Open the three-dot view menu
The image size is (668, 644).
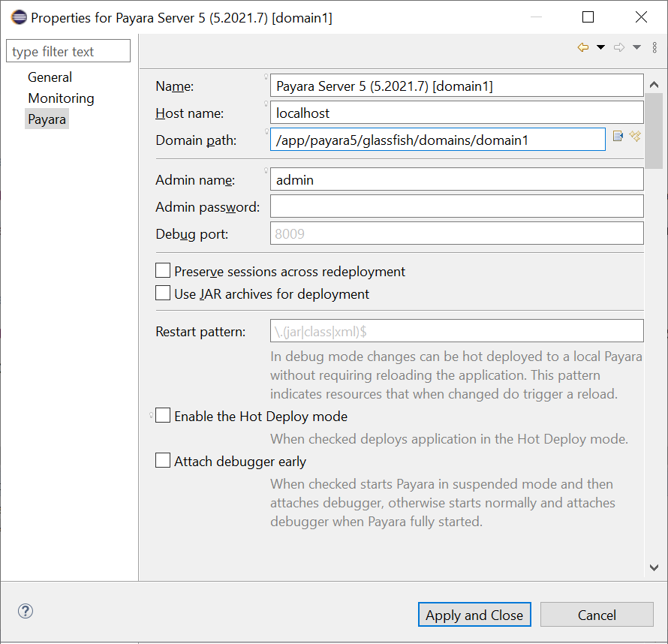(654, 47)
